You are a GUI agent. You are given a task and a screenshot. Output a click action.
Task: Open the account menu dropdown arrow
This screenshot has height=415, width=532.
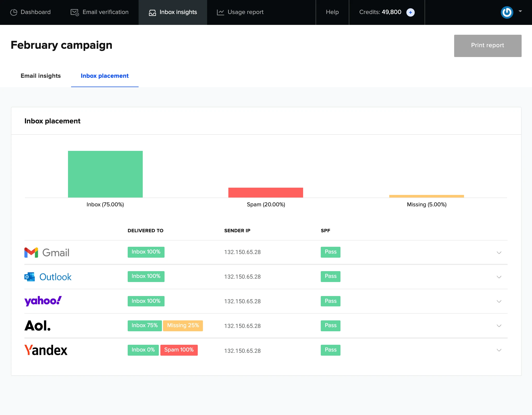coord(520,11)
